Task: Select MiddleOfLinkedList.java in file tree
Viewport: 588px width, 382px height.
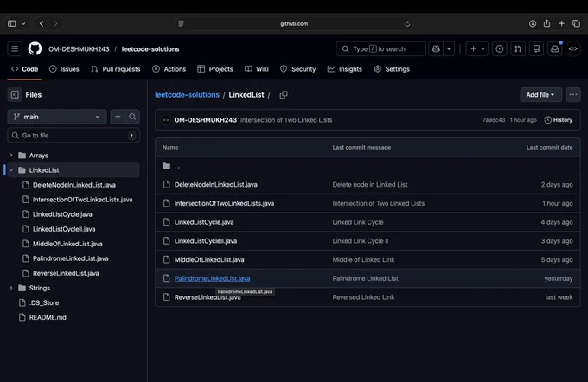Action: click(67, 244)
